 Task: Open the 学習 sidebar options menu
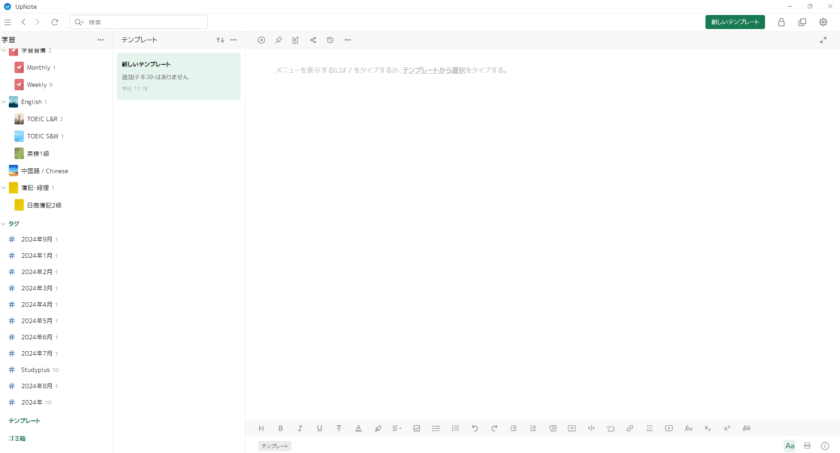pyautogui.click(x=100, y=40)
